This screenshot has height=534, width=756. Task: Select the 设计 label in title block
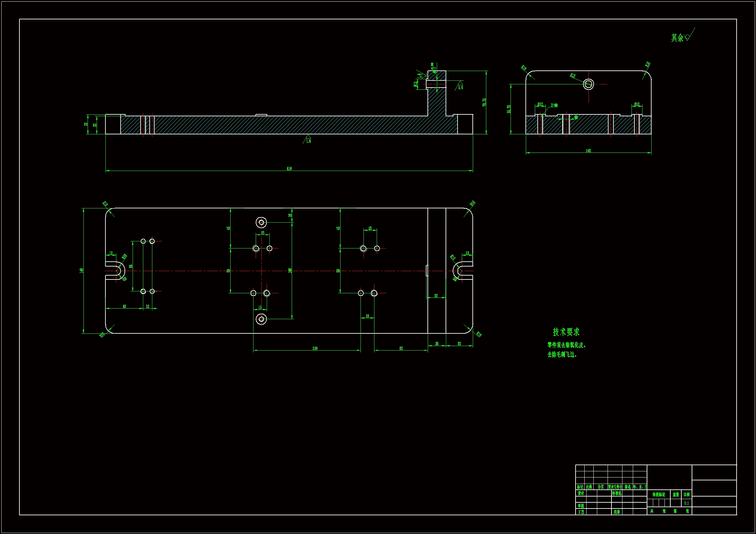point(581,493)
